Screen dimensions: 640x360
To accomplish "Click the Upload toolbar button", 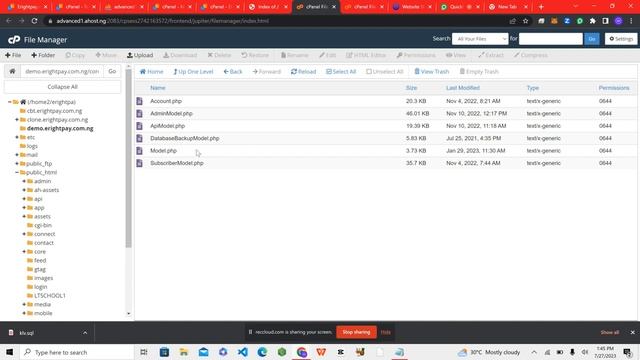I will [140, 55].
